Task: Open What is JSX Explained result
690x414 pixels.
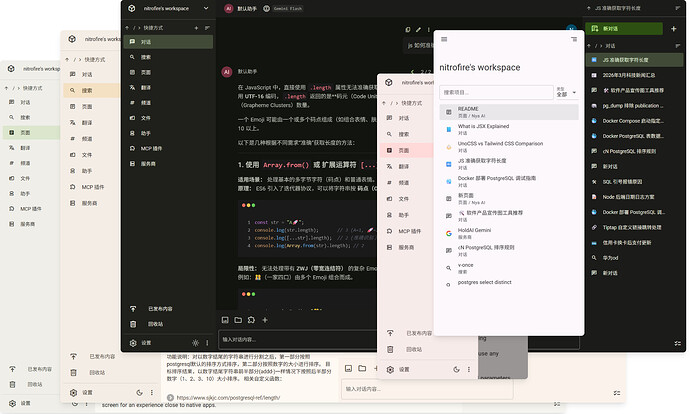Action: (509, 129)
